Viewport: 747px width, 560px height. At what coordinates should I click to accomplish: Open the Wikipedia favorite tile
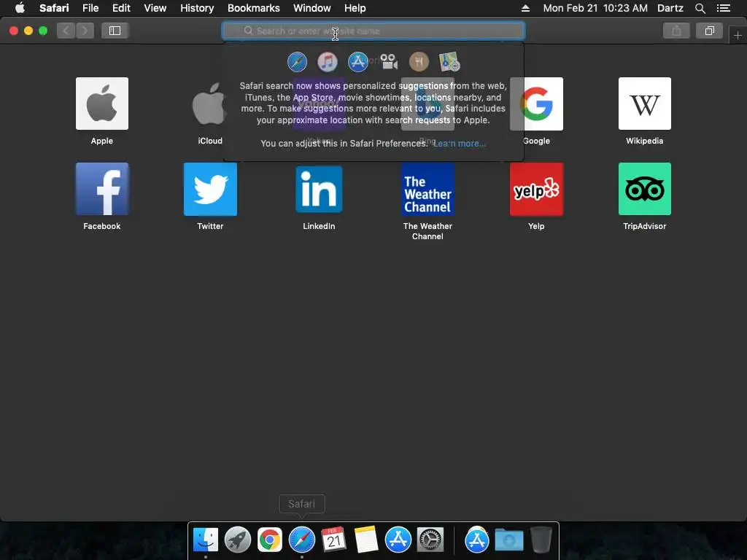(x=645, y=104)
